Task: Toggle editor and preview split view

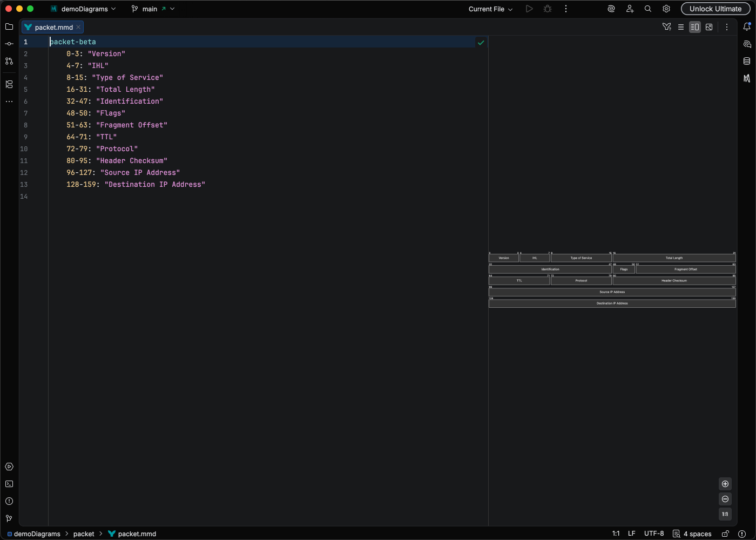Action: click(695, 27)
